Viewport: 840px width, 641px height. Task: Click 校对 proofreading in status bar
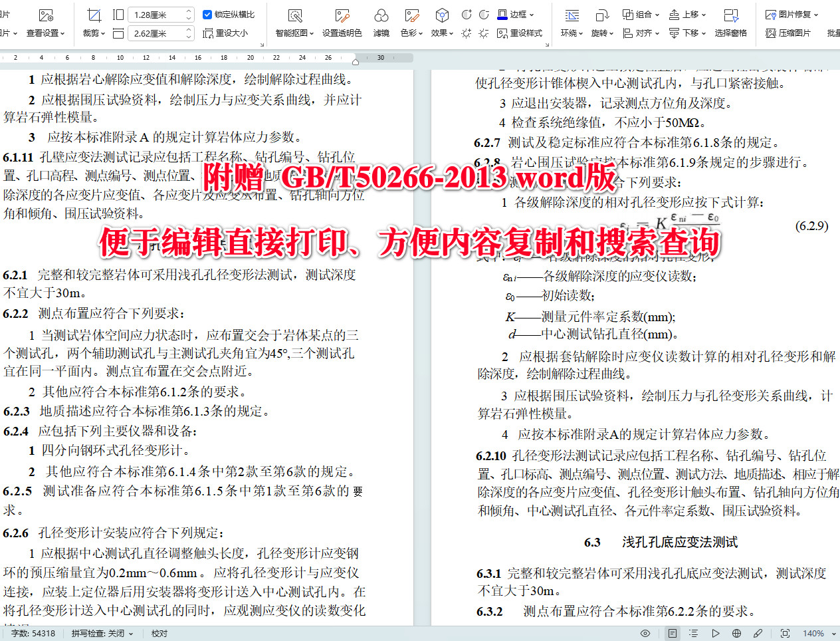pyautogui.click(x=159, y=633)
